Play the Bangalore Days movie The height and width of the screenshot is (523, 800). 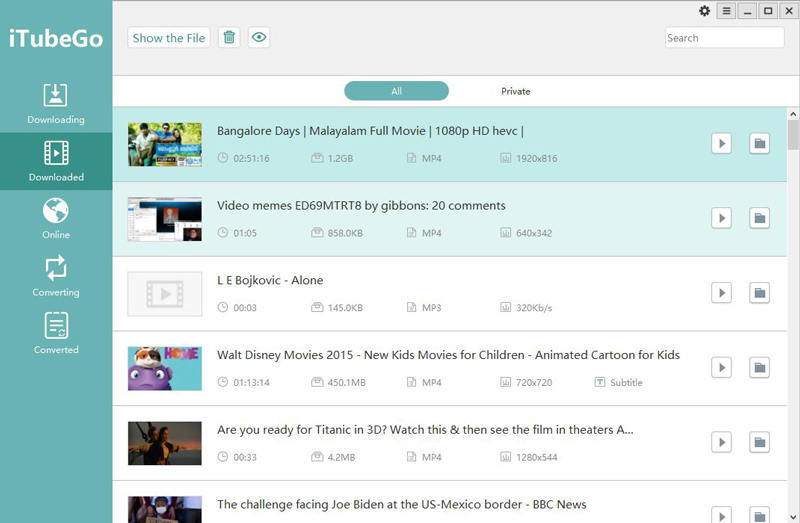(721, 143)
